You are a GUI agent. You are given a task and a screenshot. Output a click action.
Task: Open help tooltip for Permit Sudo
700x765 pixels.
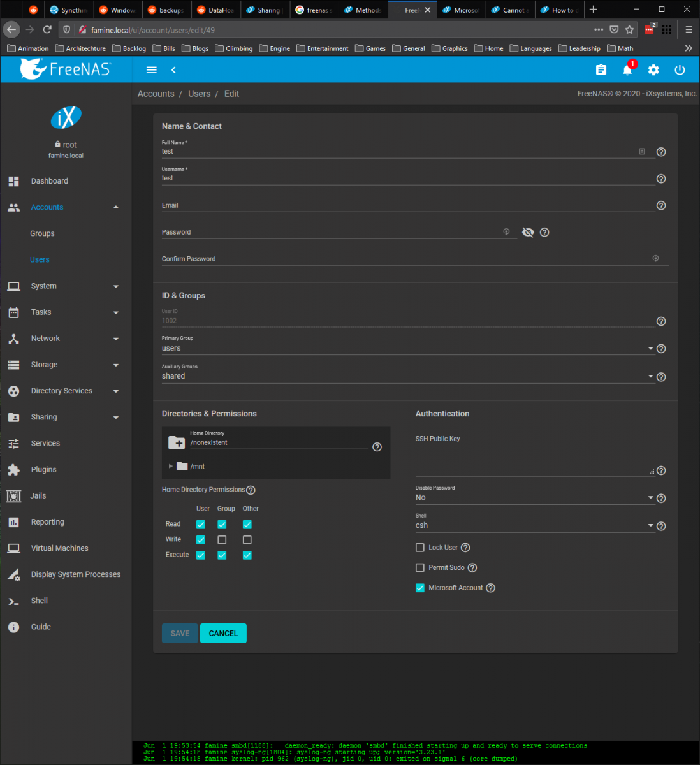472,568
